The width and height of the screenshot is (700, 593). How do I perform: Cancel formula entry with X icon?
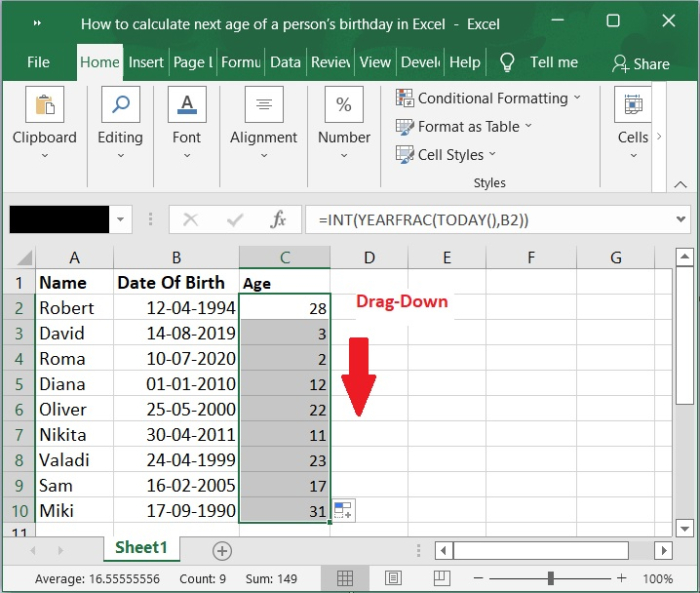click(x=191, y=219)
